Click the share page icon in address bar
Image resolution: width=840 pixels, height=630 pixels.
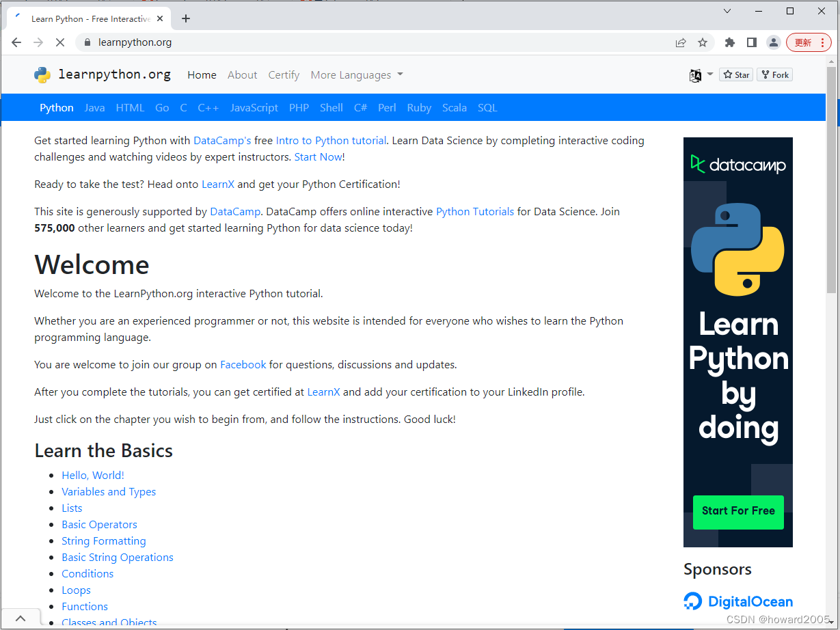[x=681, y=42]
